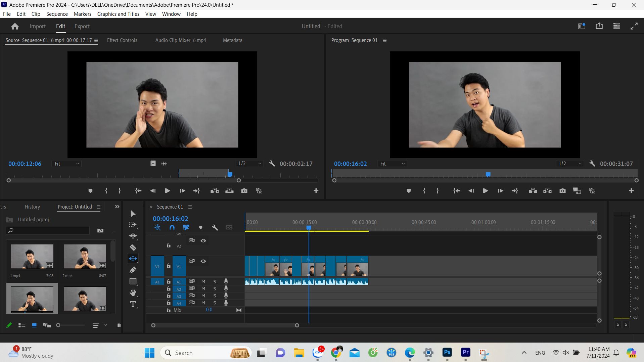Select the Ripple Edit tool
The image size is (644, 362).
(x=133, y=236)
